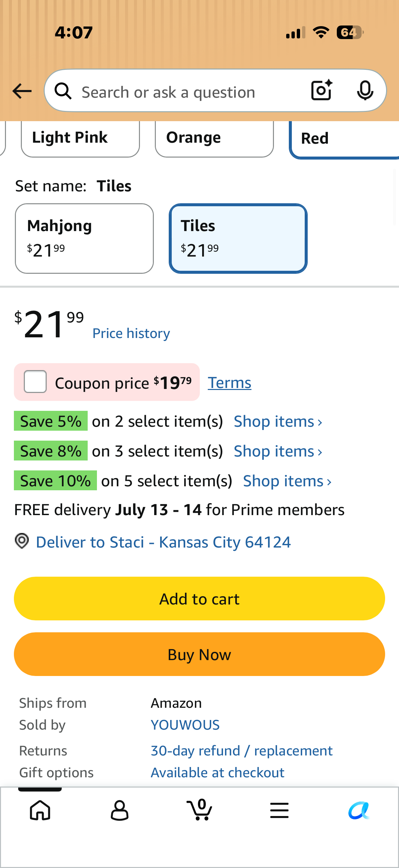
Task: Open the account profile icon
Action: click(119, 810)
